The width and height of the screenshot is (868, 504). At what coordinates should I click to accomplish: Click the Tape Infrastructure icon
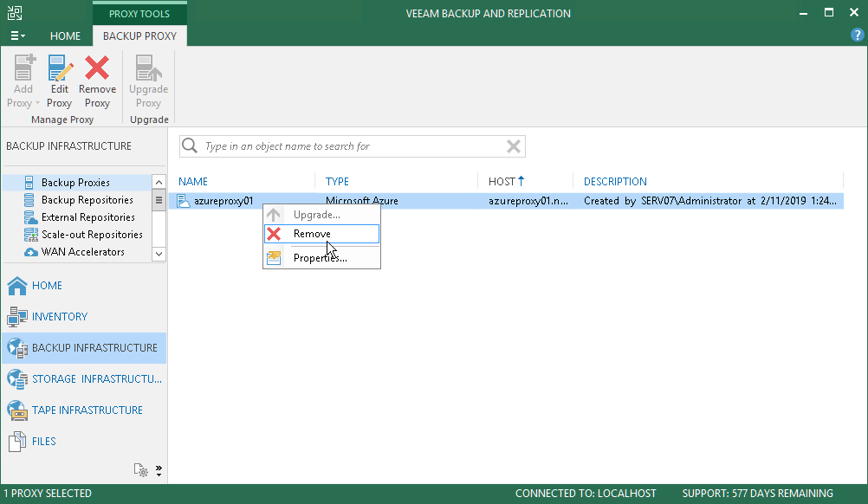pos(17,410)
